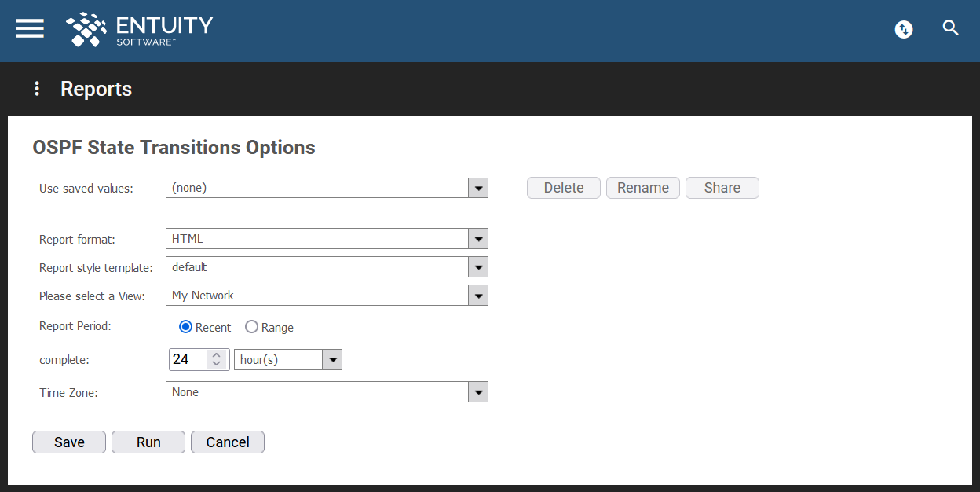Click the Save button
980x492 pixels.
69,442
